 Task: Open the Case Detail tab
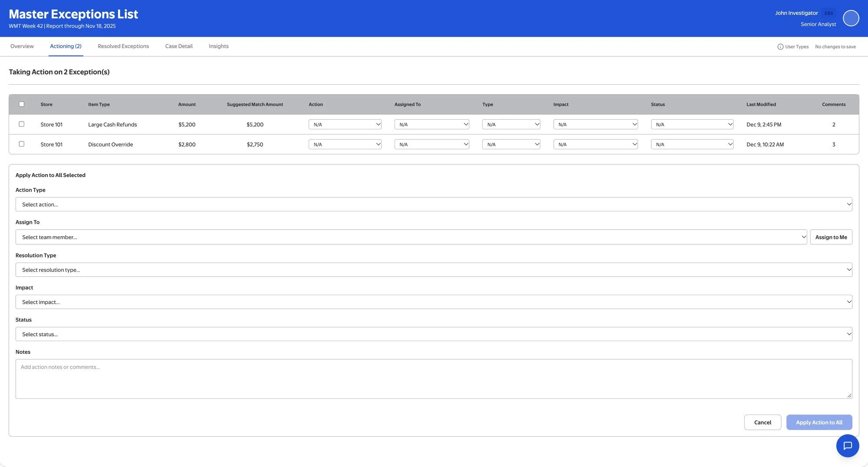click(x=179, y=46)
